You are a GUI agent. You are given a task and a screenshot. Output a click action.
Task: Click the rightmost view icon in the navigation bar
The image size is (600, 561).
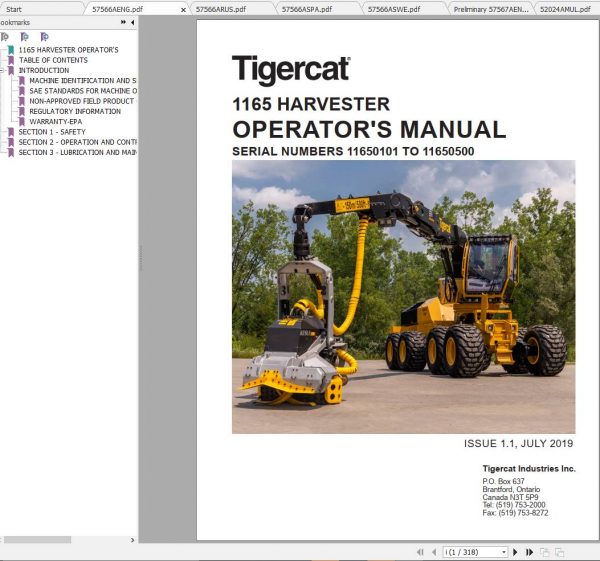(x=559, y=552)
